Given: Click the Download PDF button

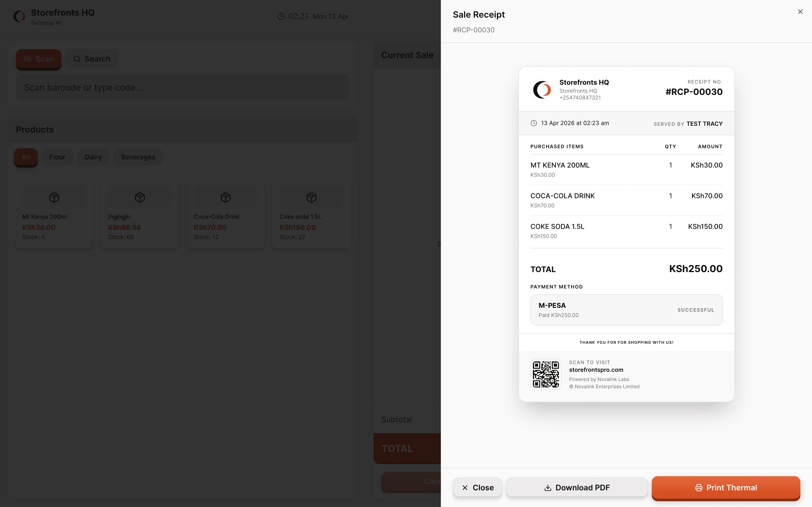Looking at the screenshot, I should 576,487.
